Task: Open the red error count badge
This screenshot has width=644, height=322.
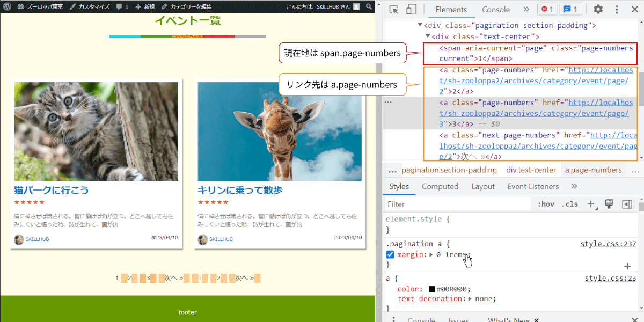Action: pyautogui.click(x=547, y=10)
